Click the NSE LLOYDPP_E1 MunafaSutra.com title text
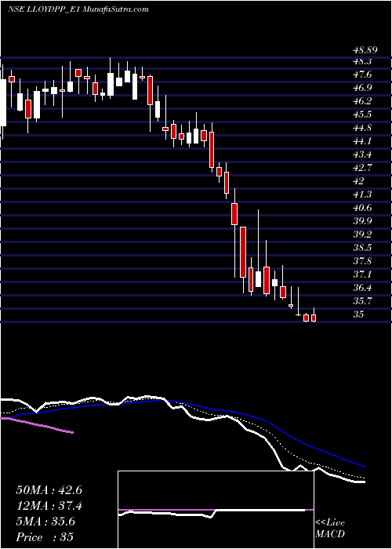Viewport: 392px width, 549px height. click(x=78, y=9)
